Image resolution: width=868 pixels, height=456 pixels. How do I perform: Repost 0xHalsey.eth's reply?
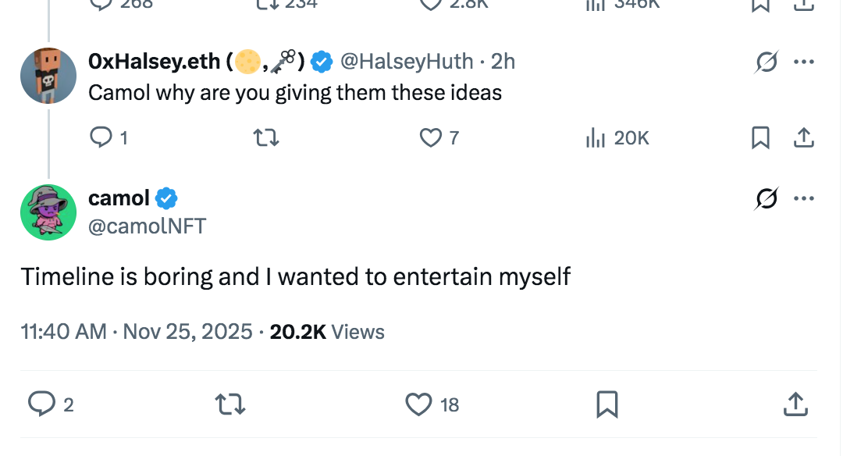coord(267,138)
